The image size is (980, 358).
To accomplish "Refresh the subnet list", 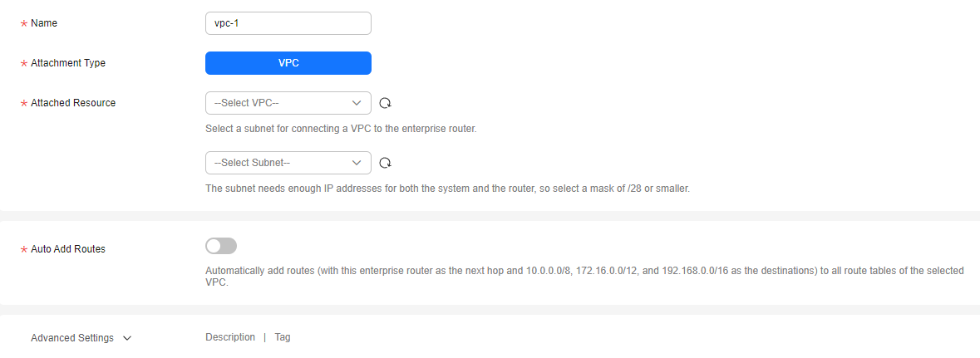I will click(x=385, y=163).
